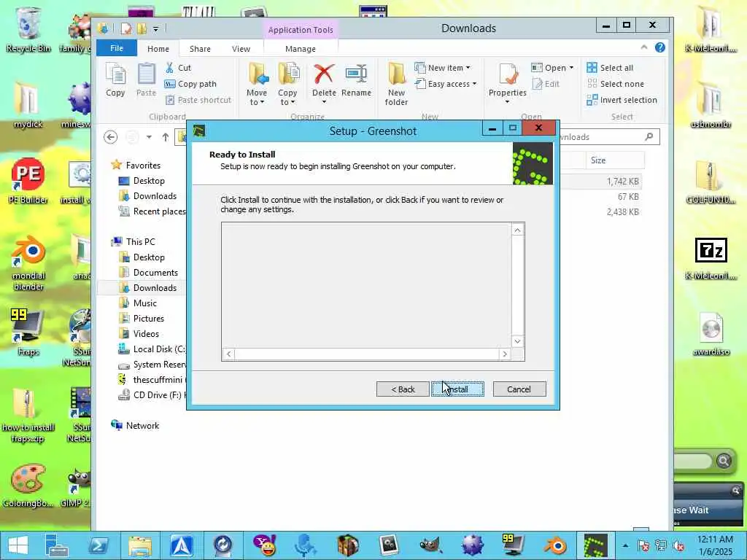Cancel the Greenshot setup

click(x=519, y=389)
